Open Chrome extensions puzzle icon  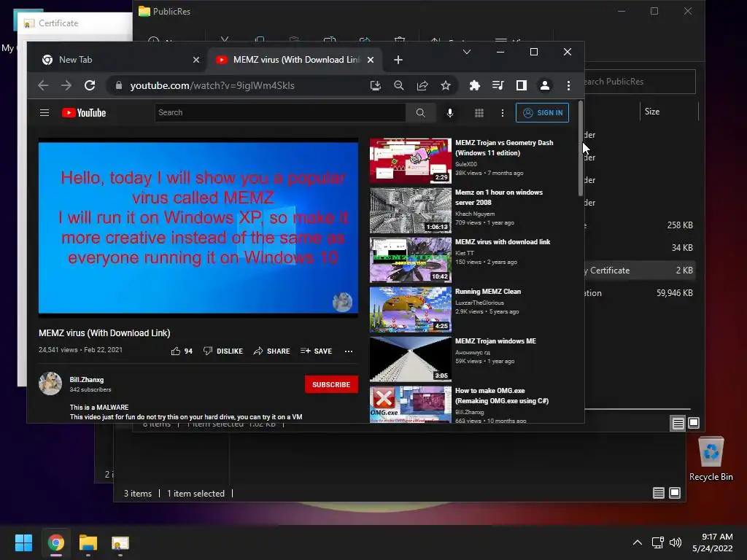[474, 85]
